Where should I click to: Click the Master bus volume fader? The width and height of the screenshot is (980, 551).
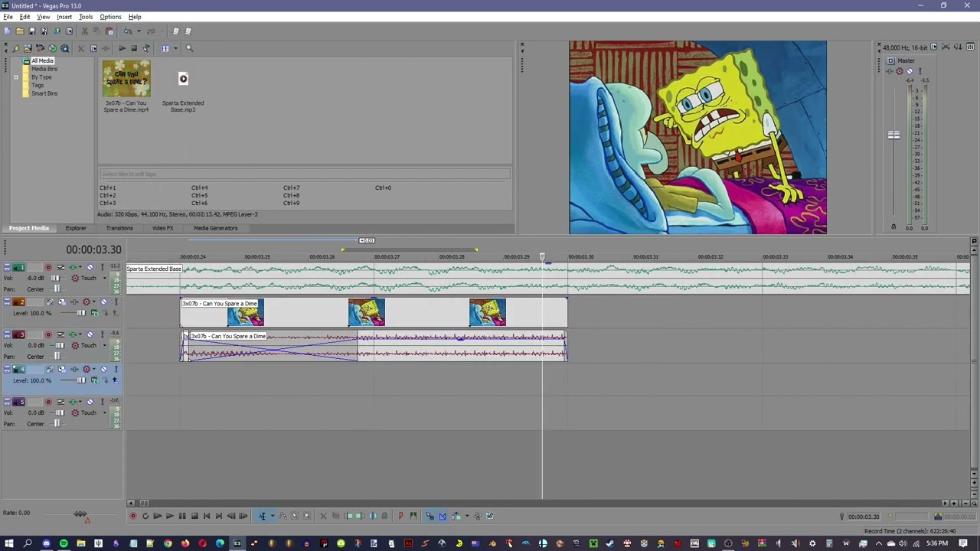click(893, 135)
